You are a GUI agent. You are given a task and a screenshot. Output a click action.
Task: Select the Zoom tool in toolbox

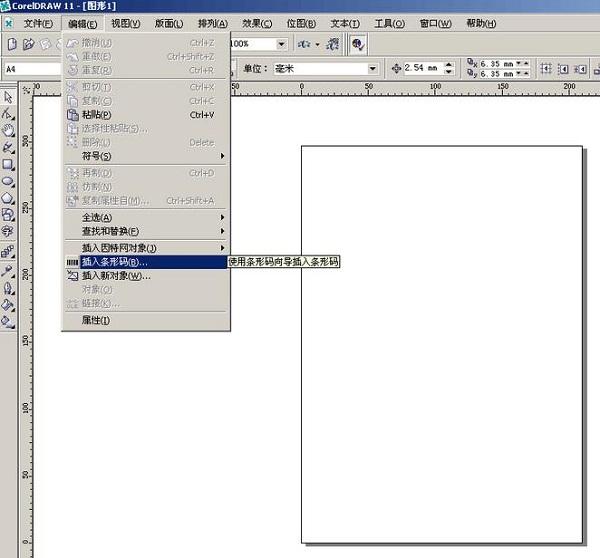click(8, 131)
